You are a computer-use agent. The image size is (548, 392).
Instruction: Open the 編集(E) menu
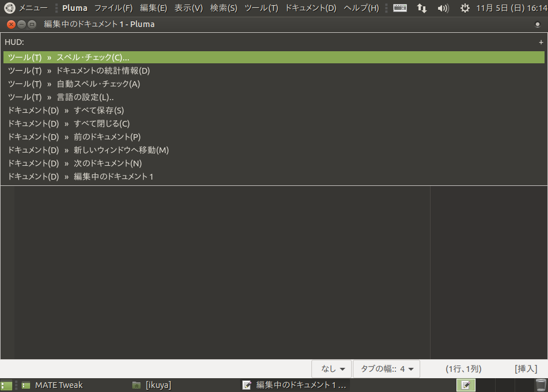pyautogui.click(x=154, y=8)
